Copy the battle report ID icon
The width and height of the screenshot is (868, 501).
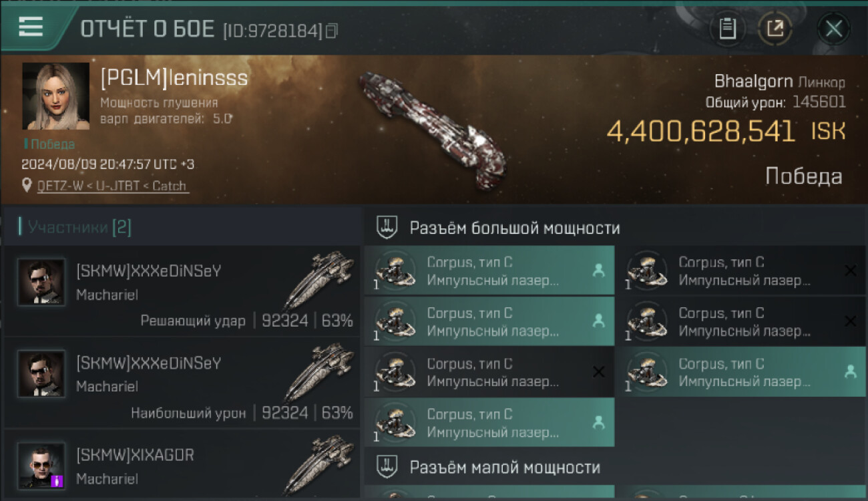point(331,30)
